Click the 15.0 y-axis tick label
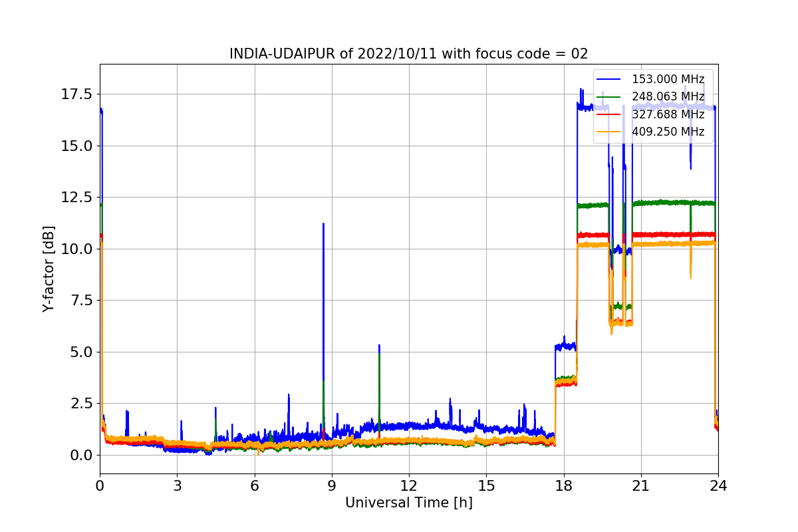The image size is (798, 532). (x=77, y=146)
